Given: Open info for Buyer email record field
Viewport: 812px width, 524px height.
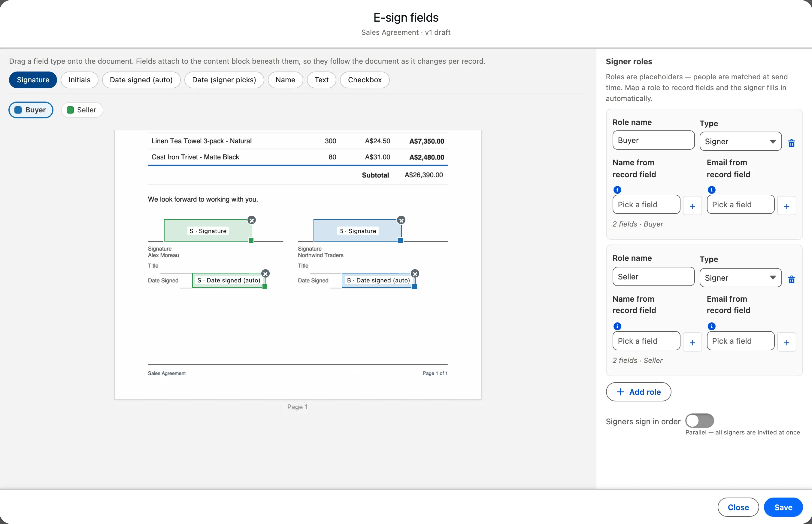Looking at the screenshot, I should [x=711, y=190].
